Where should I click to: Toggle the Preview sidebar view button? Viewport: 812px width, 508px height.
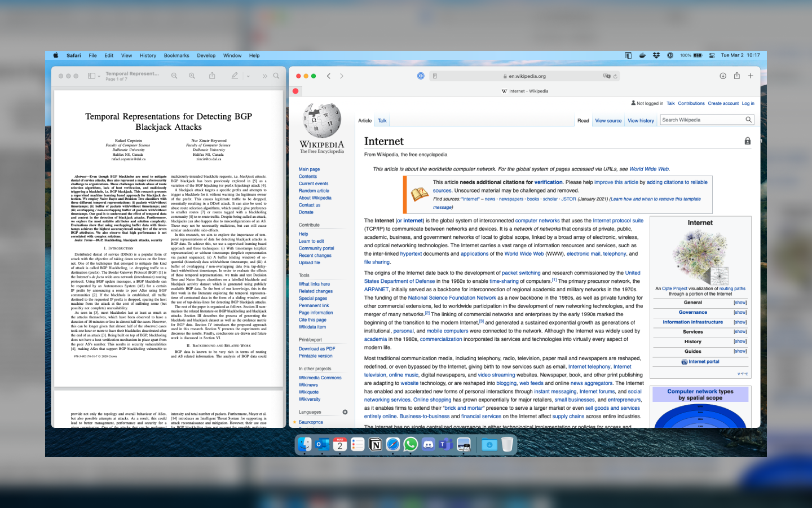[x=91, y=76]
